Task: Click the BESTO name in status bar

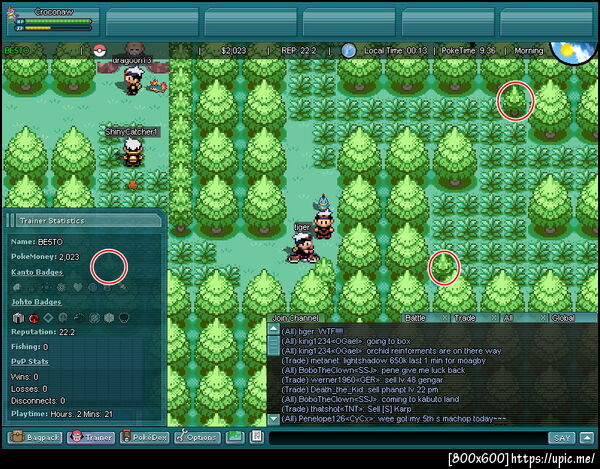Action: 16,50
